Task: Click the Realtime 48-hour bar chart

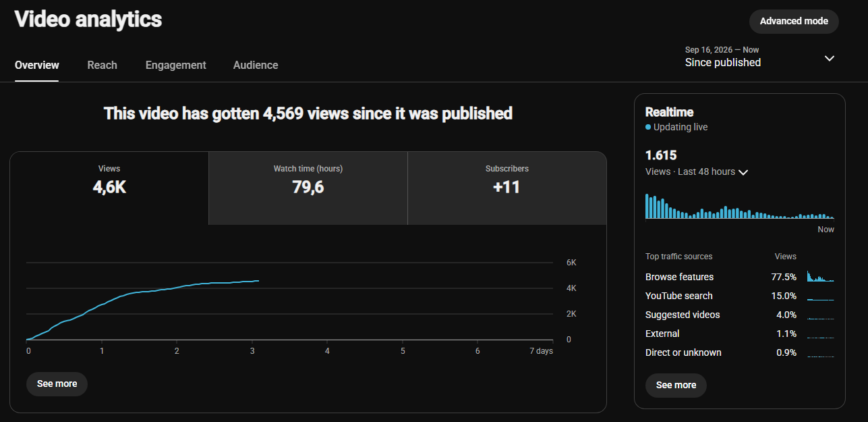Action: [x=740, y=206]
